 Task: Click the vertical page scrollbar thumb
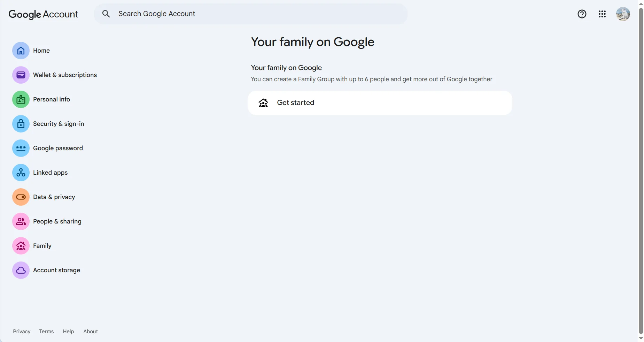tap(641, 171)
